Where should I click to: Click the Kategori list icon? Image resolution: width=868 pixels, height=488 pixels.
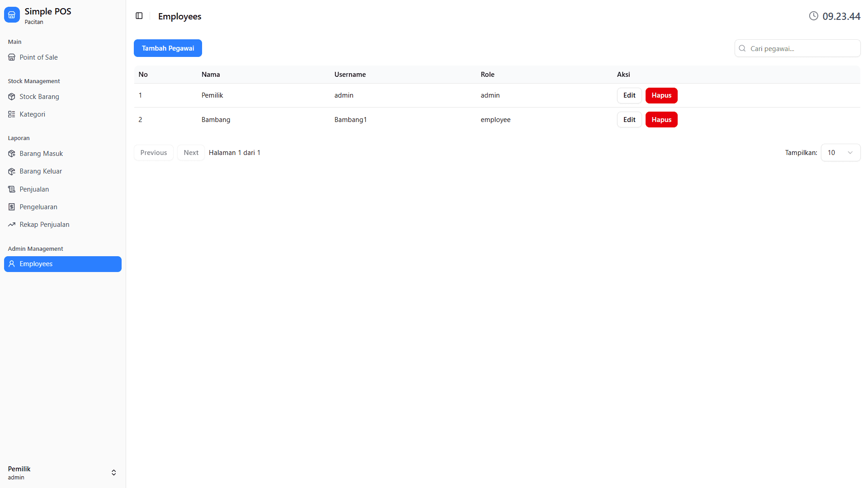(12, 114)
